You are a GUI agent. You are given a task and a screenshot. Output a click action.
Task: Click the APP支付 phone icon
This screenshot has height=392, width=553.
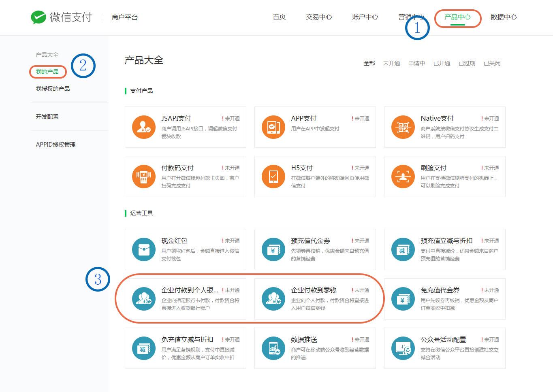click(273, 127)
